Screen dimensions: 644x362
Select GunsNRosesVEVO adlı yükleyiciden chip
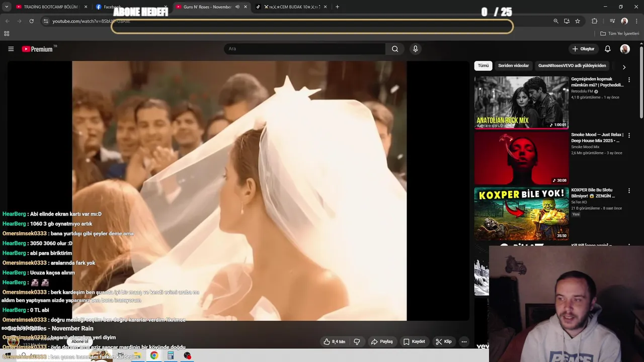(572, 66)
